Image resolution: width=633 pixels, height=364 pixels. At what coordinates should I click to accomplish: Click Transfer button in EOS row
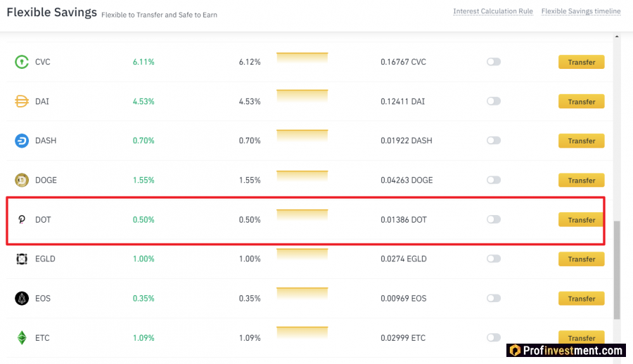(582, 299)
